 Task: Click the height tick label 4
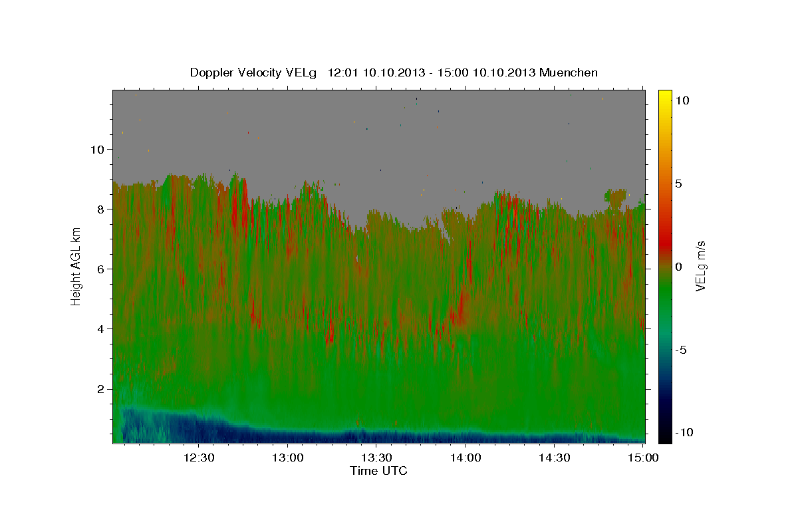coord(100,329)
